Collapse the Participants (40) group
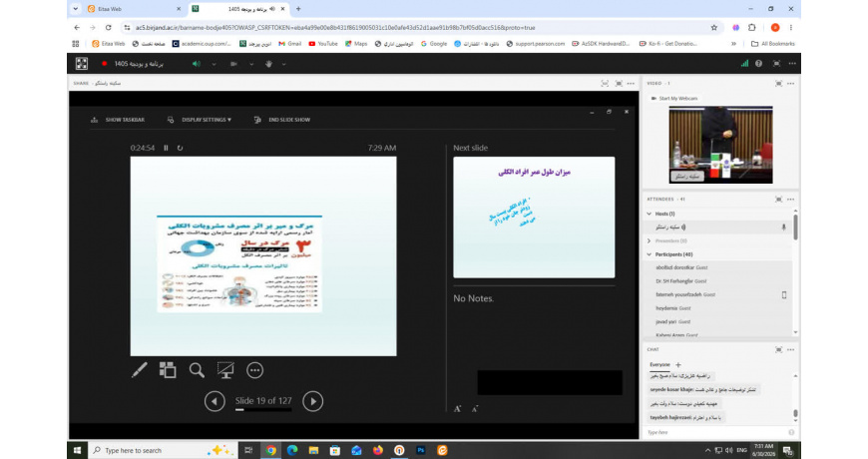The width and height of the screenshot is (868, 459). pos(650,254)
